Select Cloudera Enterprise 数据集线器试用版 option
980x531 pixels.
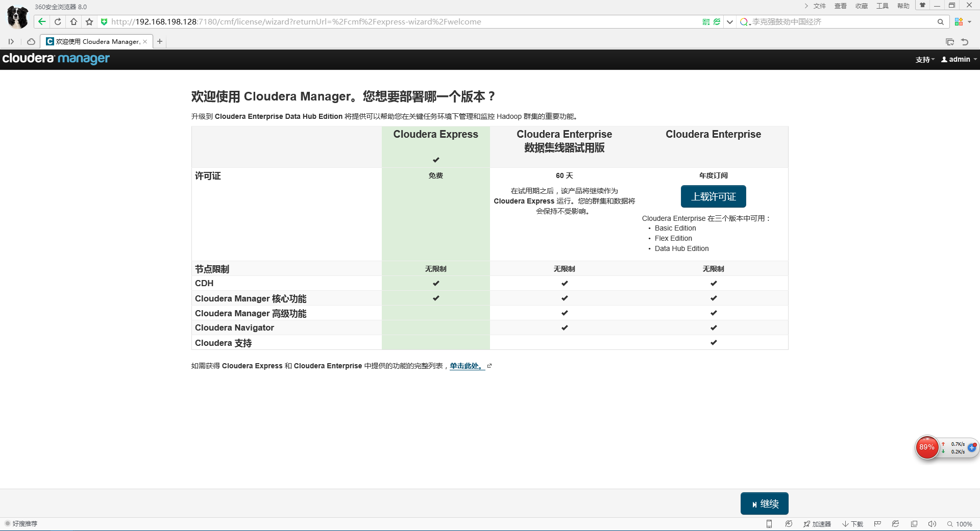pyautogui.click(x=565, y=141)
